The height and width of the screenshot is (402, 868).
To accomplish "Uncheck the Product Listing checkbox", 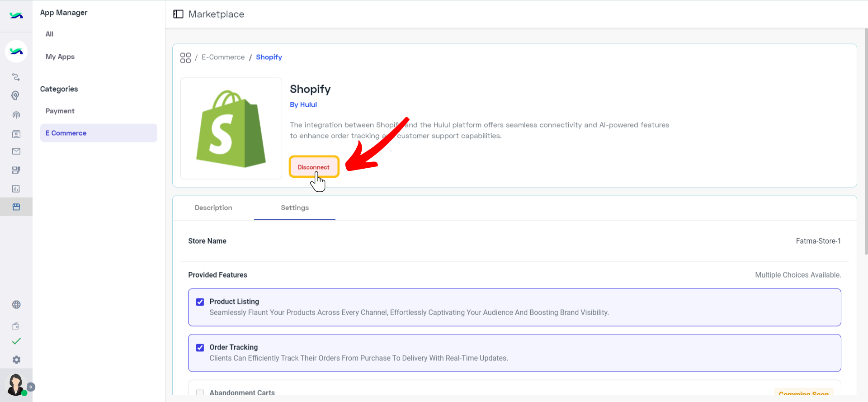I will 200,302.
